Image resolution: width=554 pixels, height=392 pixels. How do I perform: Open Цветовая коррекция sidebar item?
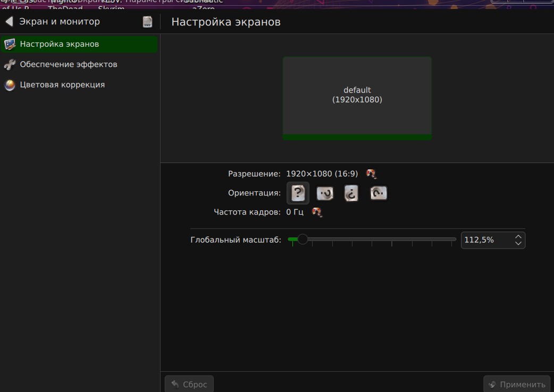79,85
